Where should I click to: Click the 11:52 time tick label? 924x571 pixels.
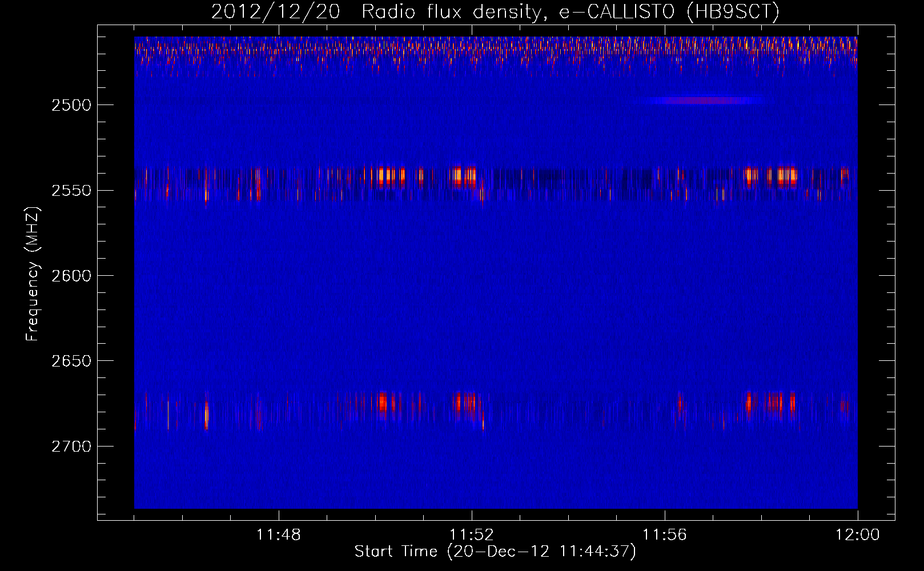point(472,535)
